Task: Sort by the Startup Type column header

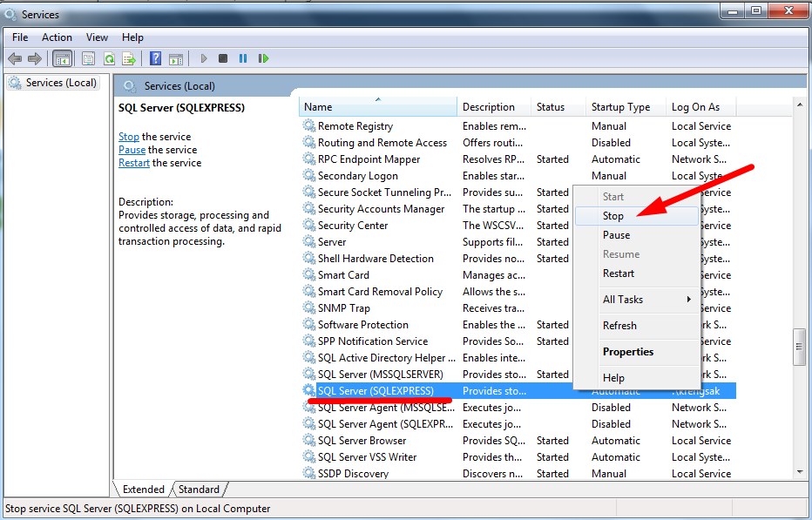Action: (x=626, y=106)
